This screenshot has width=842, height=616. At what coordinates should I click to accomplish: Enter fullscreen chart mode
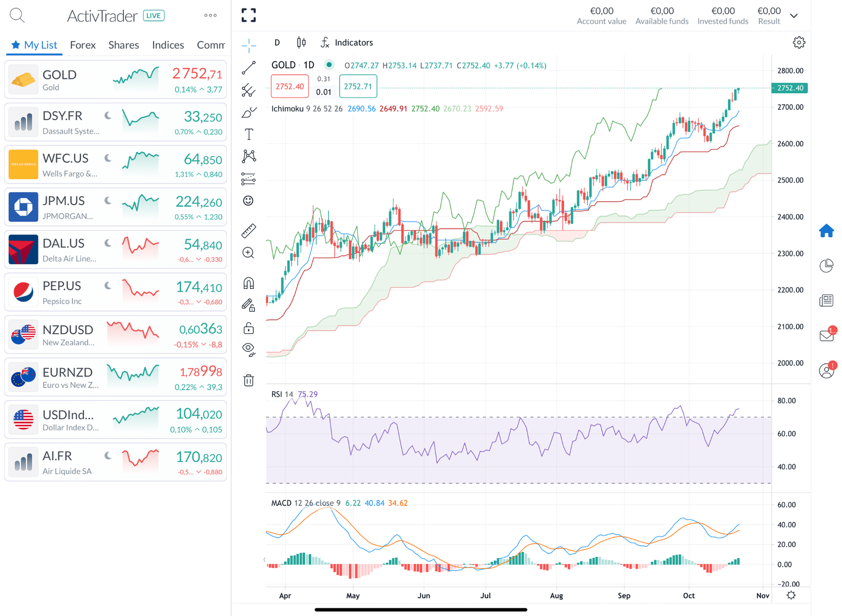[249, 15]
